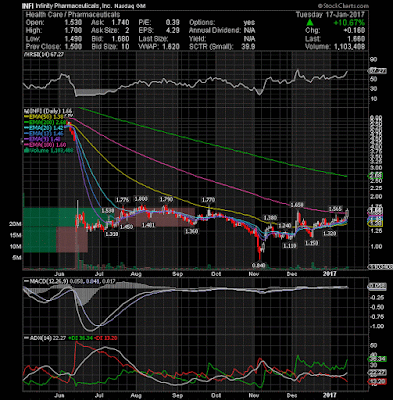Click the 1.770 price peak label
Viewport: 393px width, 400px height.
pos(208,200)
